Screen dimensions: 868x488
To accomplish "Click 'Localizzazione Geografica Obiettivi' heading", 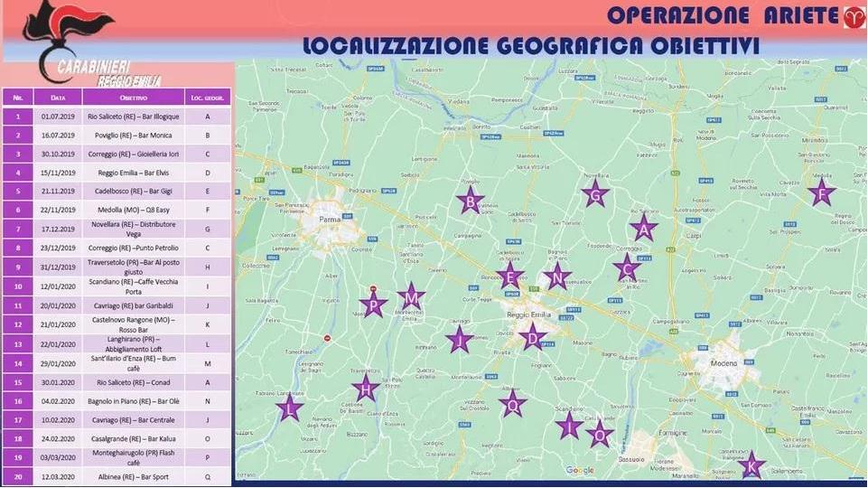I will point(531,46).
